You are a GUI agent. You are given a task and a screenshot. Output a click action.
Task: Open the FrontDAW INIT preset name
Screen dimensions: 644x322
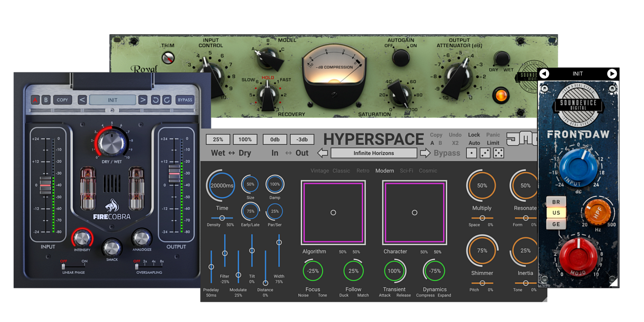578,73
